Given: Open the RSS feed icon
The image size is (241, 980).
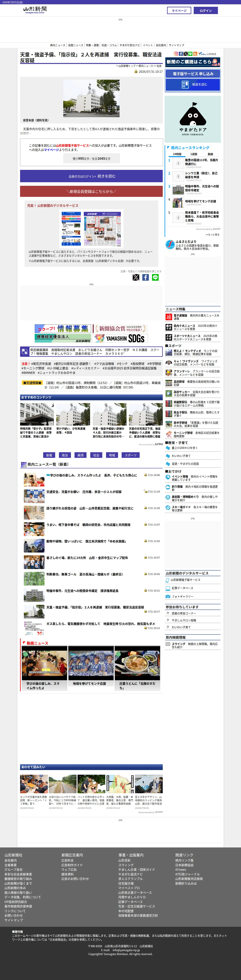Looking at the screenshot, I should click(195, 54).
